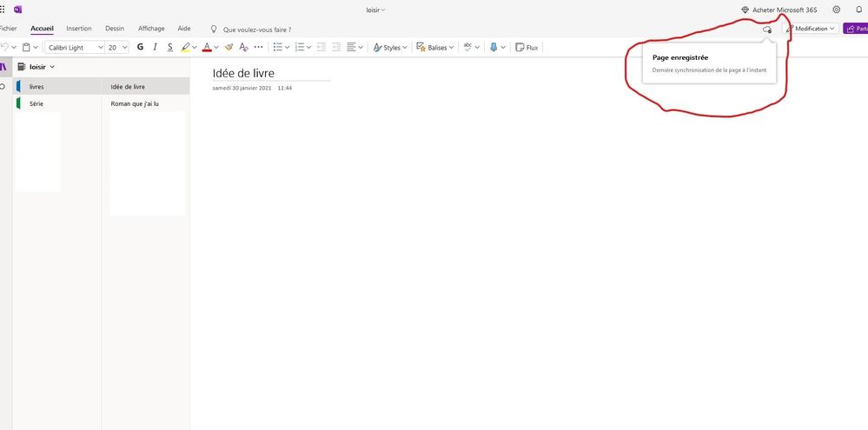Open the undo options arrow
This screenshot has width=868, height=430.
click(14, 48)
